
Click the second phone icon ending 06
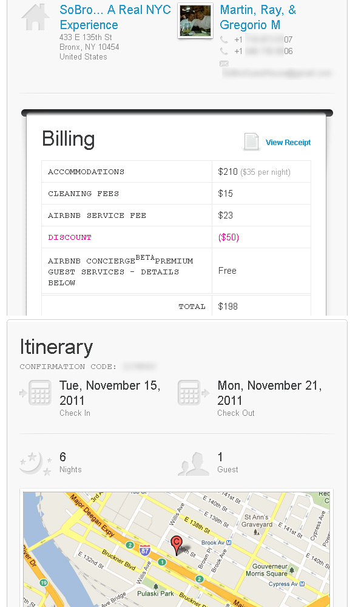coord(224,51)
